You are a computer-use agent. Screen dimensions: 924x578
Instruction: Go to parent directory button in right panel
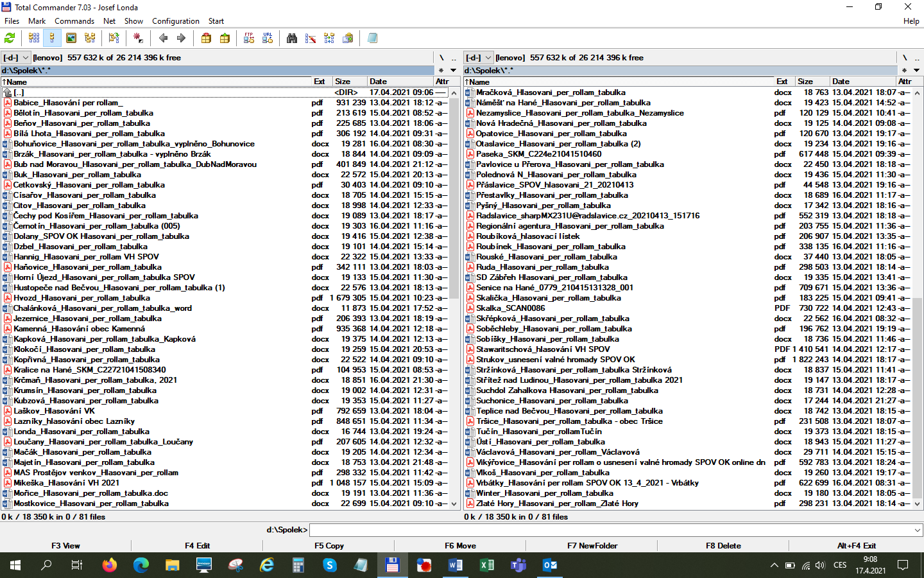coord(917,58)
